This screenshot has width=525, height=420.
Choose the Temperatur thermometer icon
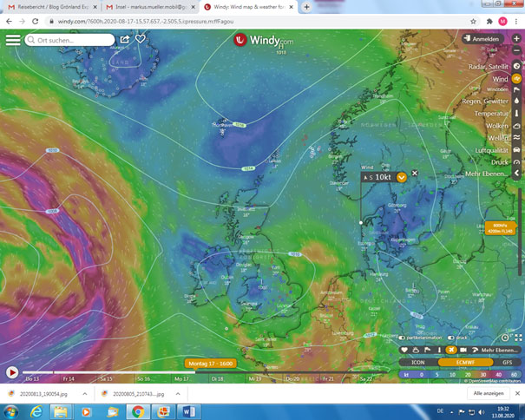click(x=516, y=114)
